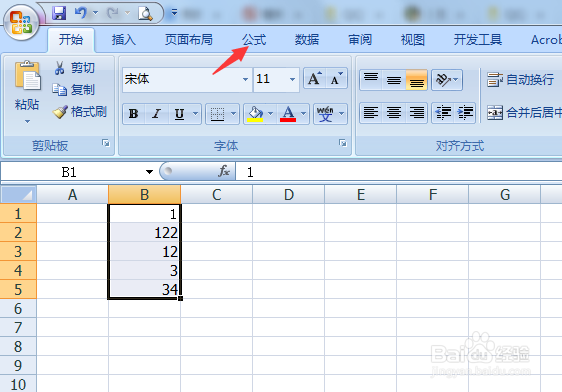Paste clipboard contents with 粘贴 icon
The image size is (562, 392).
tap(27, 75)
